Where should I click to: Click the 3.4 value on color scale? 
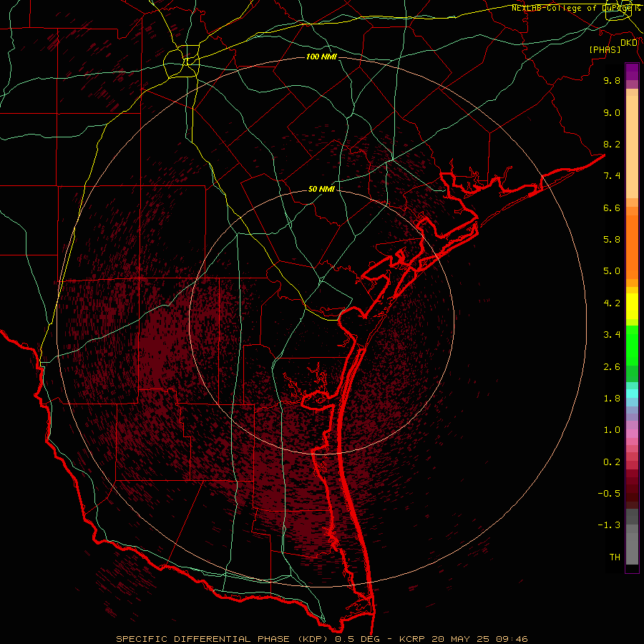[x=612, y=335]
